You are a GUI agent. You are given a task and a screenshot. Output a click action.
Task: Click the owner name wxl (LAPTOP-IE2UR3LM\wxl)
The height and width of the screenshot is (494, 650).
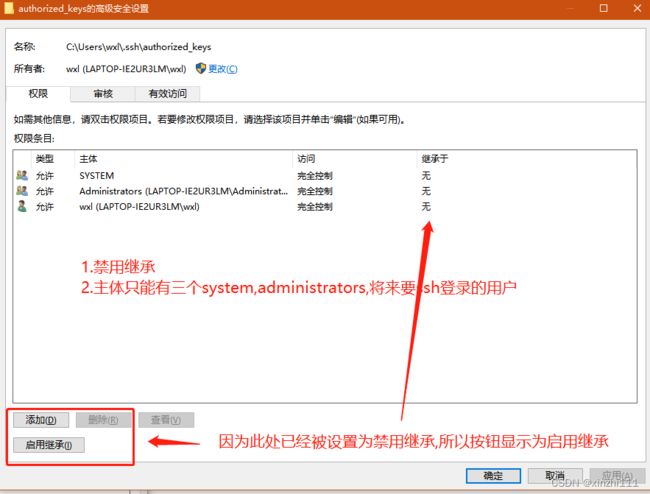click(x=126, y=69)
